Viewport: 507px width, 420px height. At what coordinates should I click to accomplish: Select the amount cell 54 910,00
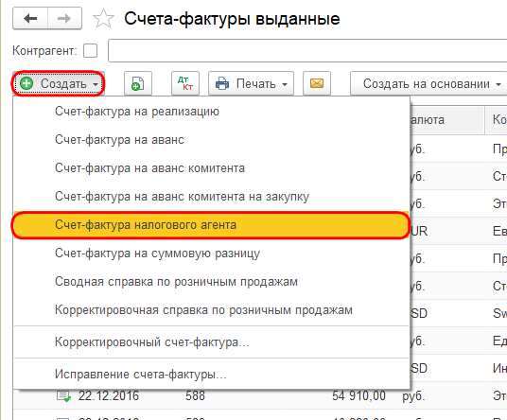pos(358,395)
